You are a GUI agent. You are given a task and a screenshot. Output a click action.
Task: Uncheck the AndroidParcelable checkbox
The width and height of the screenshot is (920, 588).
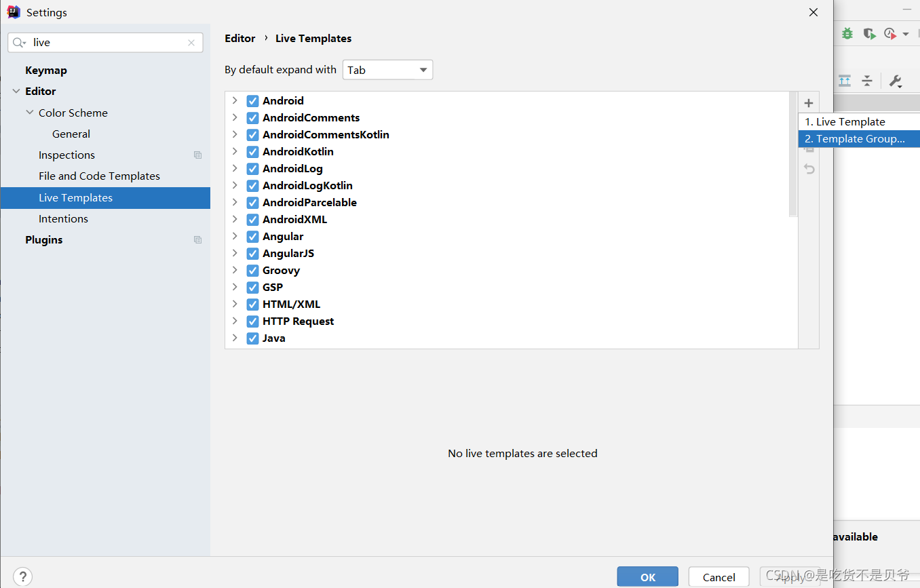(252, 203)
